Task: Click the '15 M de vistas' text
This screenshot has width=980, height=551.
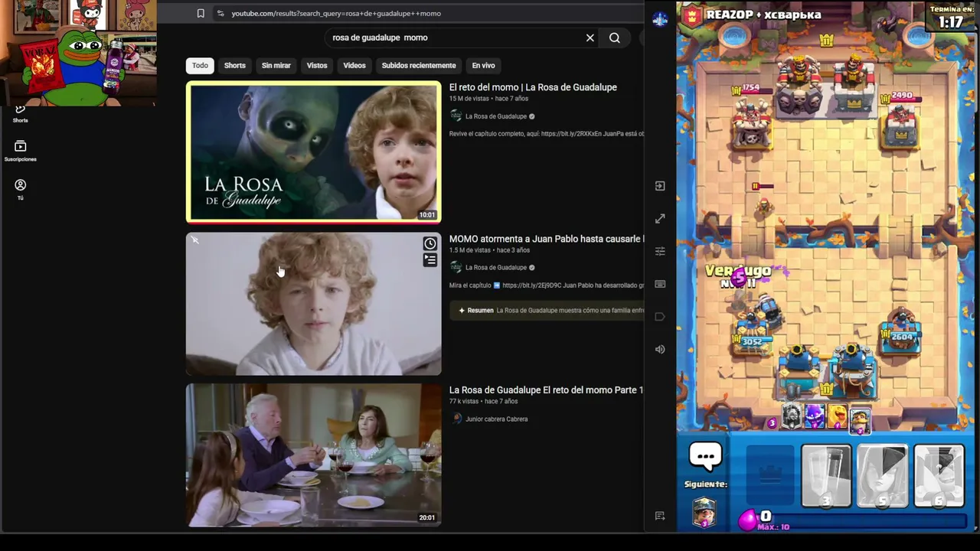Action: tap(470, 99)
